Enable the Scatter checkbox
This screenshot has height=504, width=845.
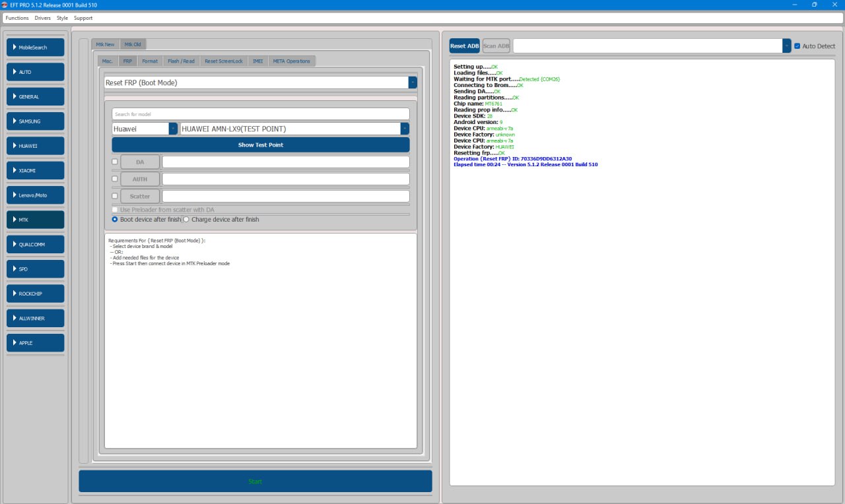(x=115, y=196)
